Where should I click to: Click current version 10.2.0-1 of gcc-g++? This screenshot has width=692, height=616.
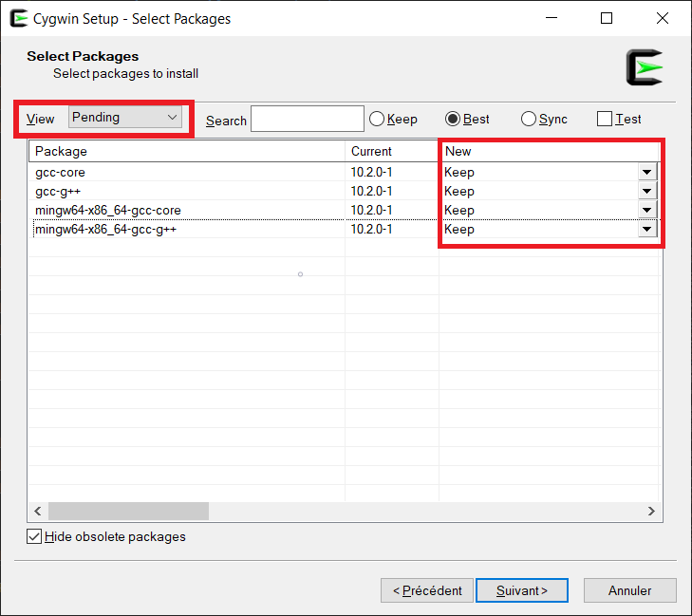tap(371, 191)
